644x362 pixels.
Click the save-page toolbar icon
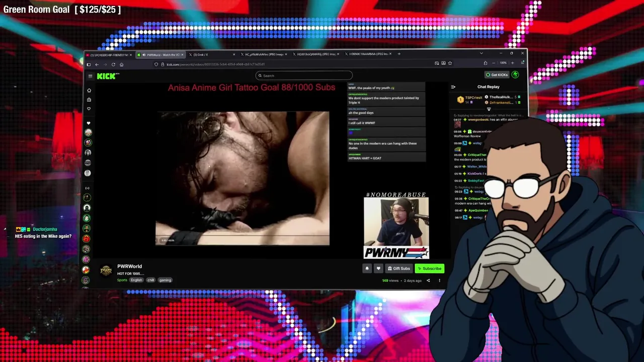point(443,63)
